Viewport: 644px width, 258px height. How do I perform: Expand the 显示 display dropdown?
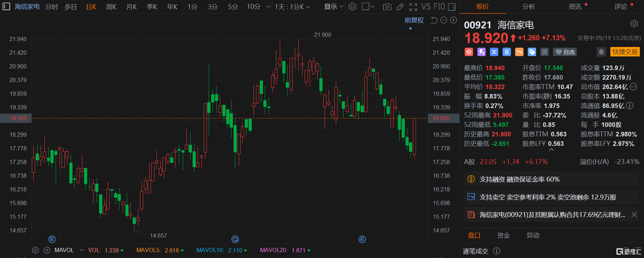pos(334,7)
